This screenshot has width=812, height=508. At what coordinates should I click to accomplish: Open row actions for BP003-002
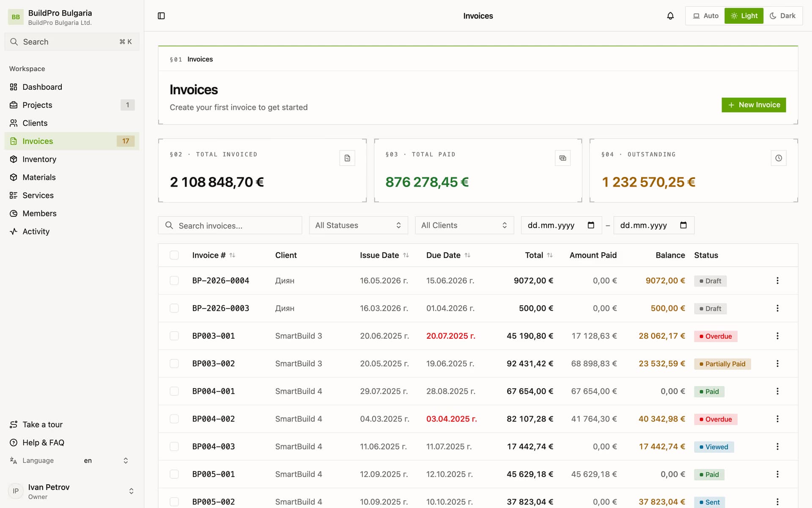click(777, 364)
